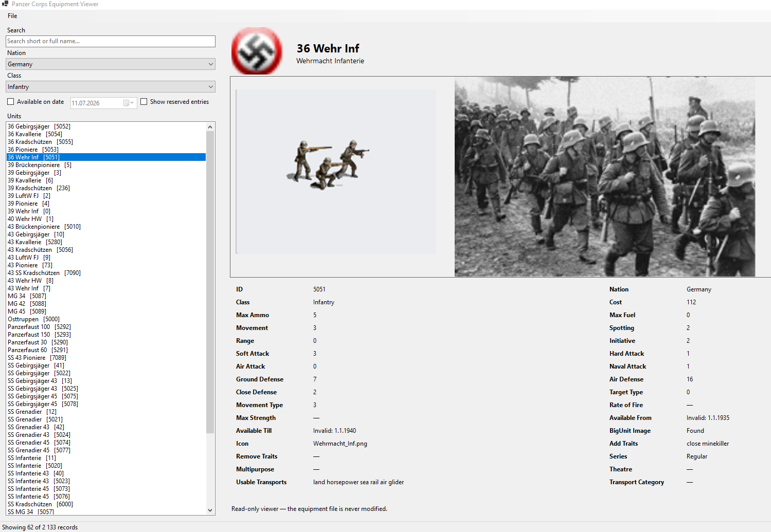Select SS 43 Pioniere [7089] unit
The image size is (771, 532).
106,358
